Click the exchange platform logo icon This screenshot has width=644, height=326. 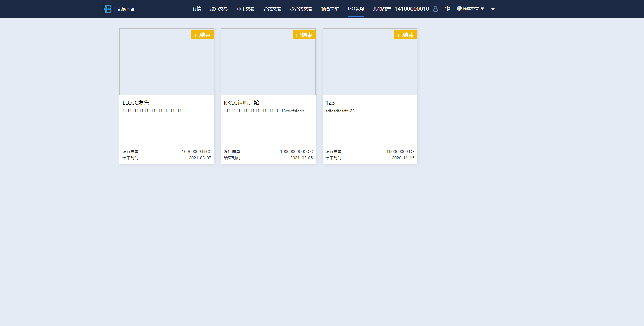point(108,9)
